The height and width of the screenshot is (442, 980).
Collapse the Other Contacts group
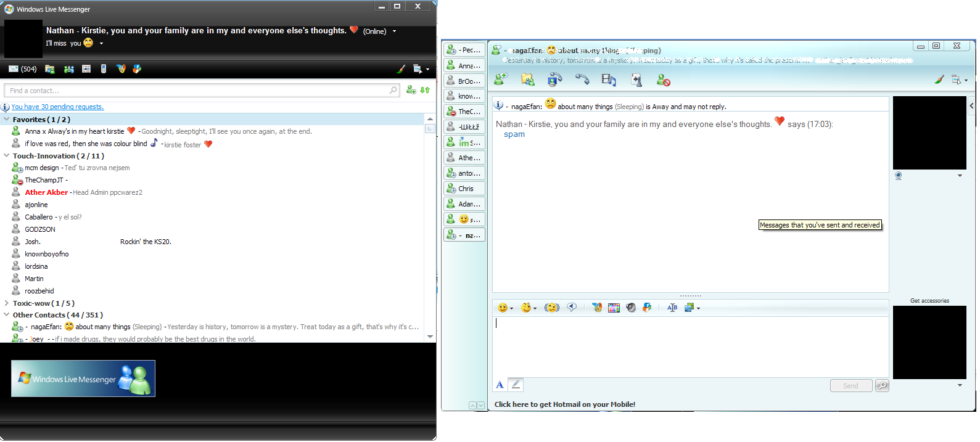7,315
